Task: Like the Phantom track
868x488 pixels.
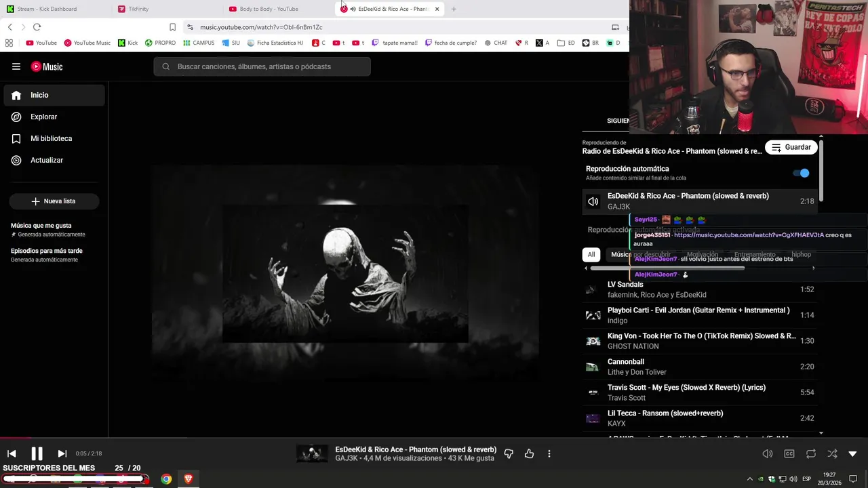Action: (x=529, y=453)
